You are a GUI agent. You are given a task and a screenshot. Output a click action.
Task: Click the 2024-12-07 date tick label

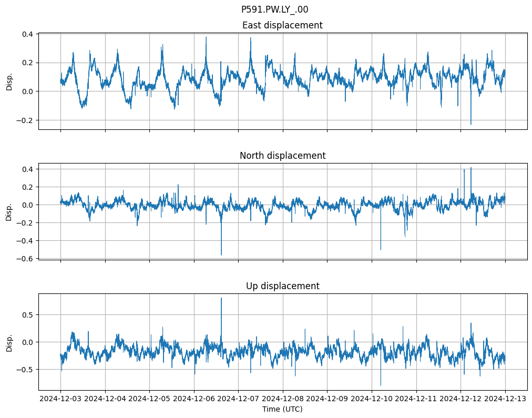238,399
